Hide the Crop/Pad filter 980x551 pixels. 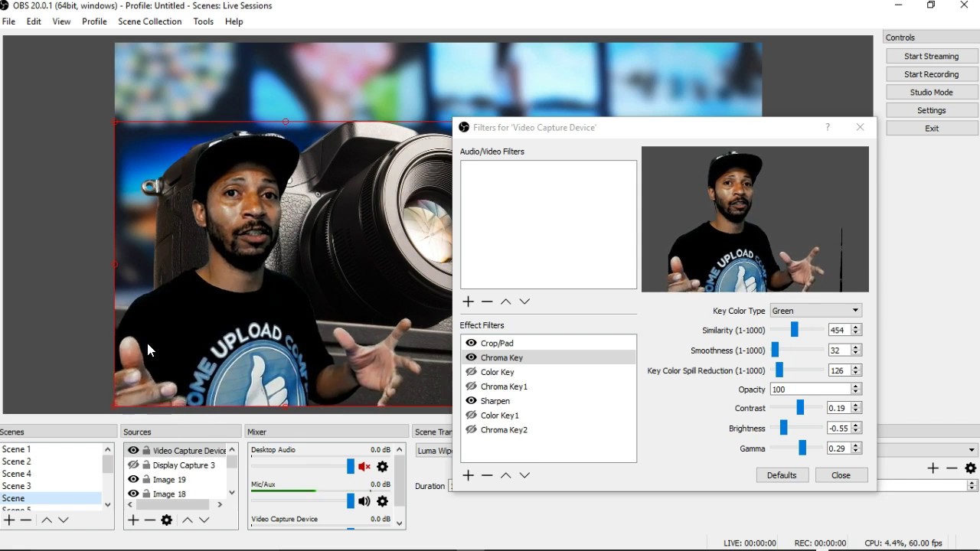click(x=472, y=343)
